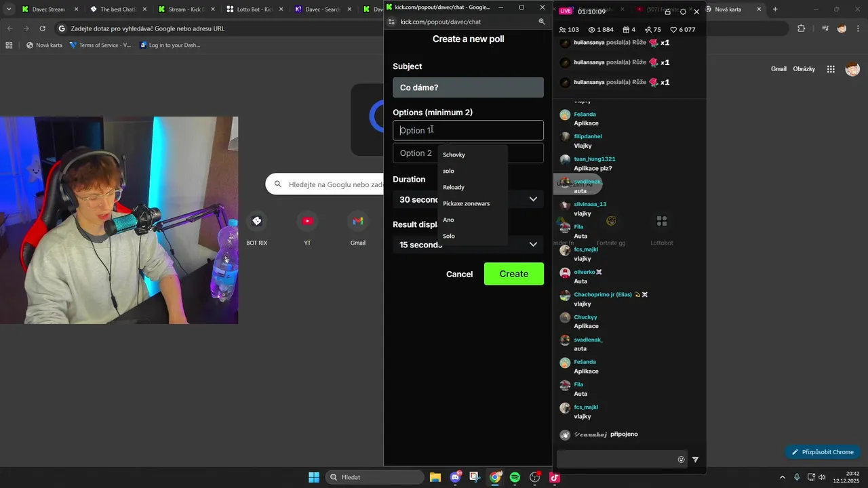Switch to 'The best Chat' tab

(x=118, y=9)
